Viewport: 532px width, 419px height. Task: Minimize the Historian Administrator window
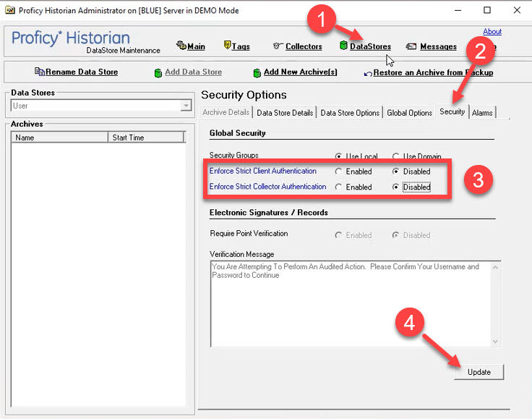458,10
